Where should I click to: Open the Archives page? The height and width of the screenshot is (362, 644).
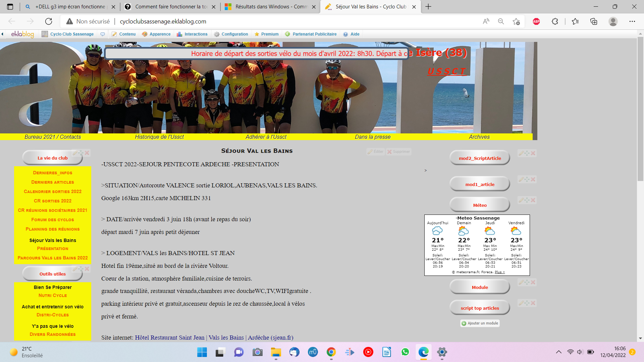click(x=479, y=137)
